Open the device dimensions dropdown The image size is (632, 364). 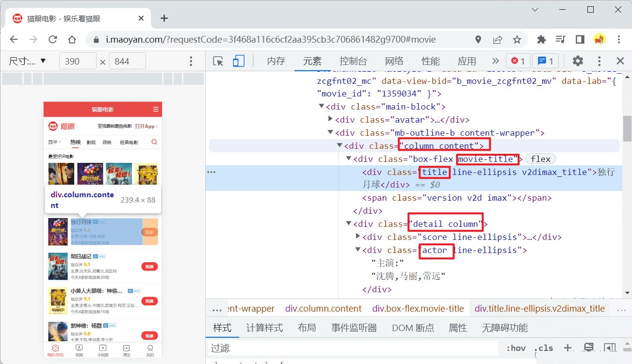click(x=27, y=61)
